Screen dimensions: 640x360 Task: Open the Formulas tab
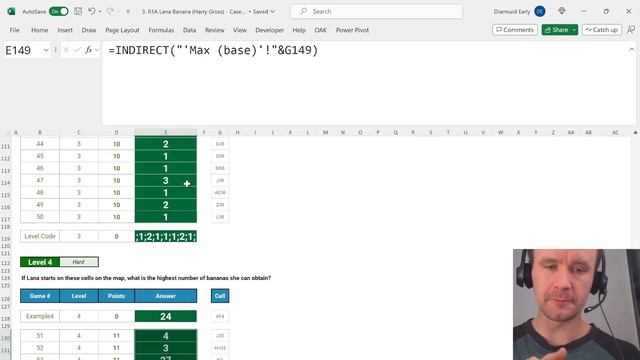pyautogui.click(x=161, y=30)
